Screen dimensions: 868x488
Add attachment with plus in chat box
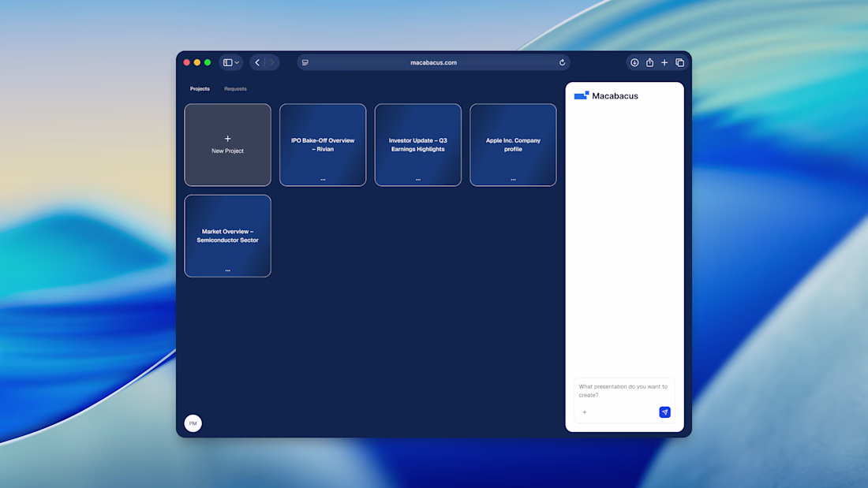[585, 412]
